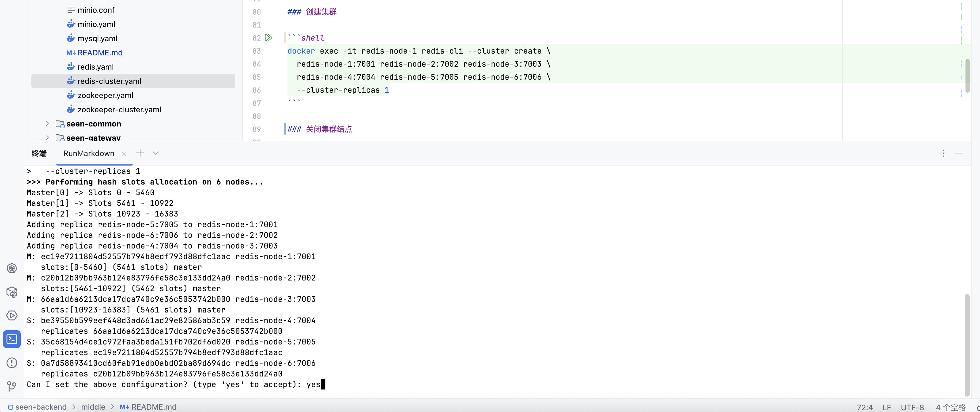Image resolution: width=980 pixels, height=412 pixels.
Task: Select redis-cluster.yaml in project tree
Action: tap(109, 81)
